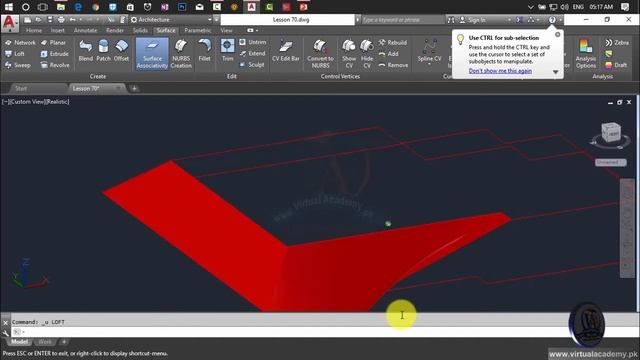The height and width of the screenshot is (360, 640).
Task: Select the Loft surface tool
Action: [x=15, y=54]
